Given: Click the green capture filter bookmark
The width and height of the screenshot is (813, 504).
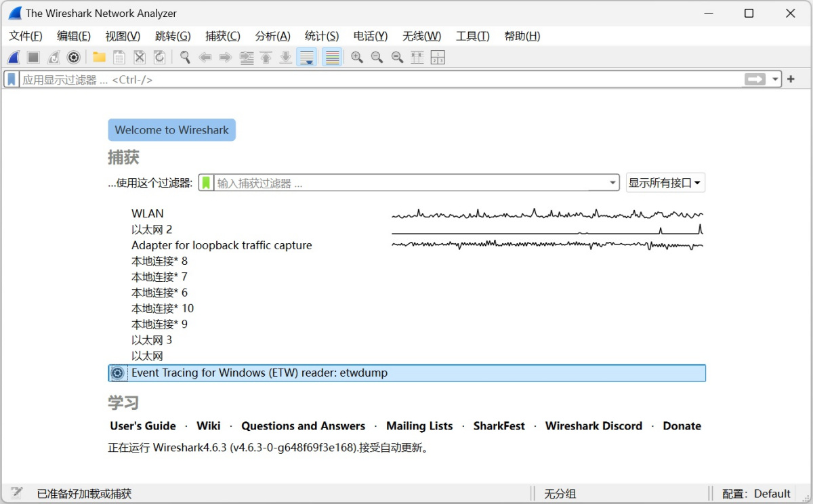Looking at the screenshot, I should click(x=206, y=183).
